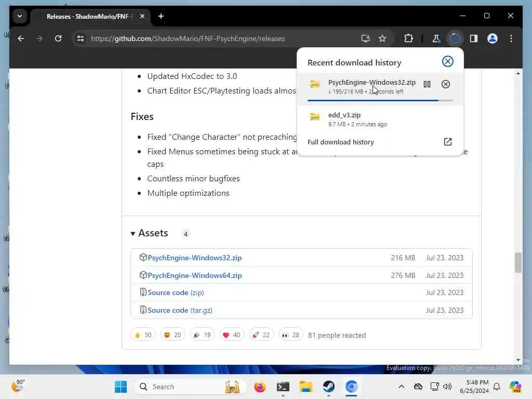Open Terminal from the taskbar
Viewport: 532px width, 399px height.
click(x=283, y=387)
